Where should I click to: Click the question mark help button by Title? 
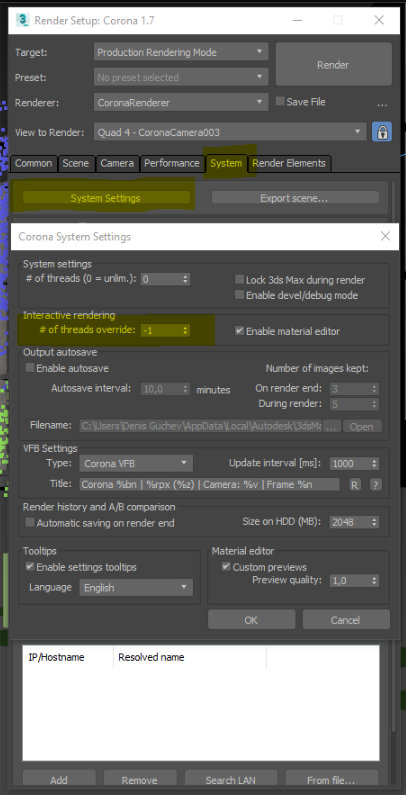click(x=376, y=484)
